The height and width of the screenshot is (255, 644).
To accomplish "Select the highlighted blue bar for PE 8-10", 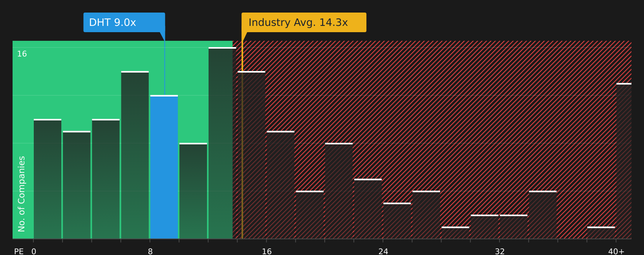I will click(164, 167).
